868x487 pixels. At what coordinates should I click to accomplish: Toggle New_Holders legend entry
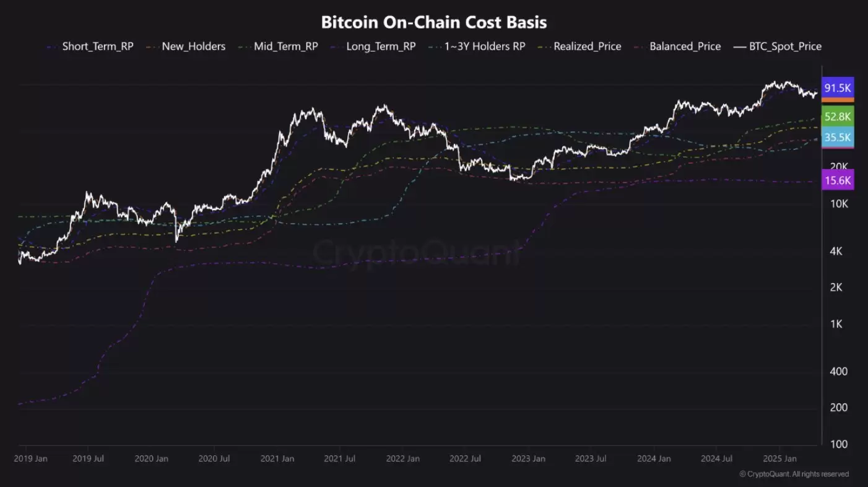coord(193,46)
